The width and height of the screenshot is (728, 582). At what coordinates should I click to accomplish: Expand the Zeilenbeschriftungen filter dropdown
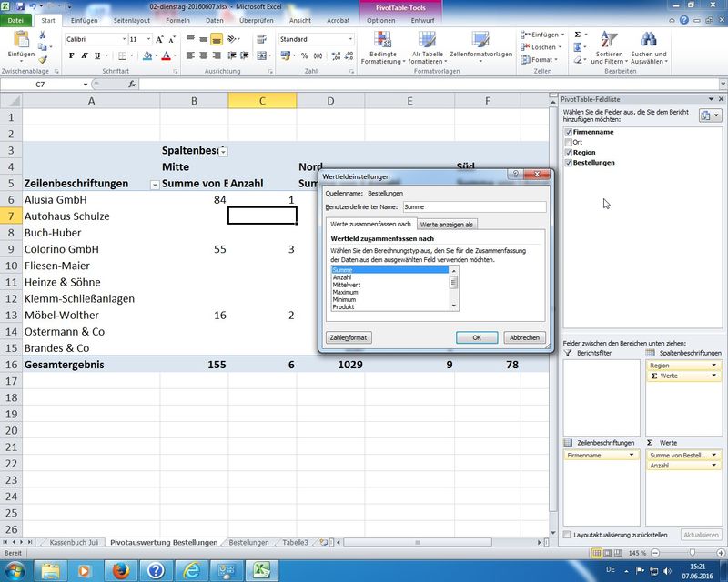[154, 185]
